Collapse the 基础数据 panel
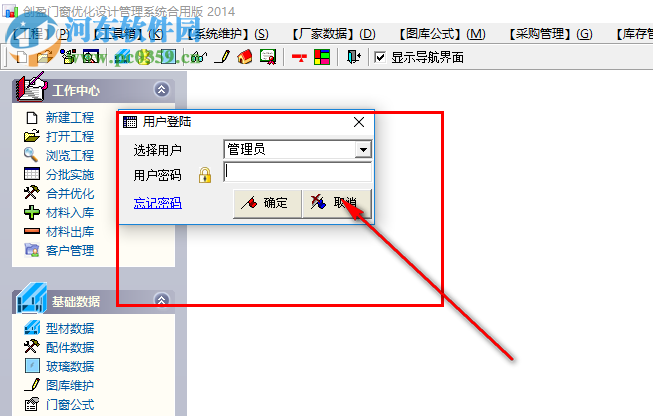Viewport: 653px width, 416px height. point(162,300)
